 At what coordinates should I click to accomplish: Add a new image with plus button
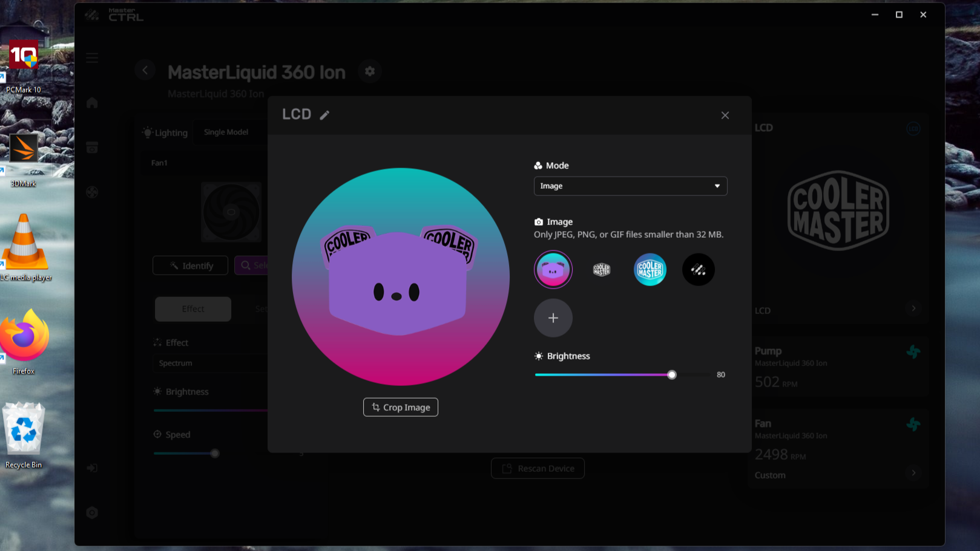[x=553, y=318]
